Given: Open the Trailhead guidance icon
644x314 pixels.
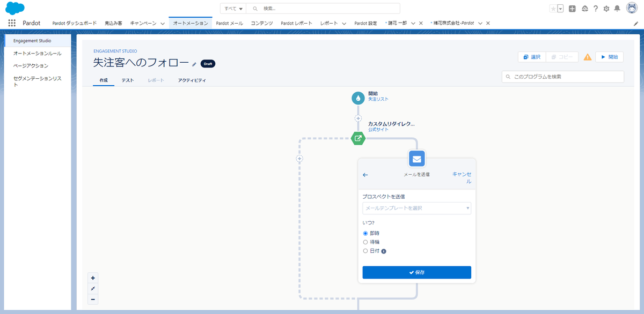Looking at the screenshot, I should pyautogui.click(x=584, y=9).
